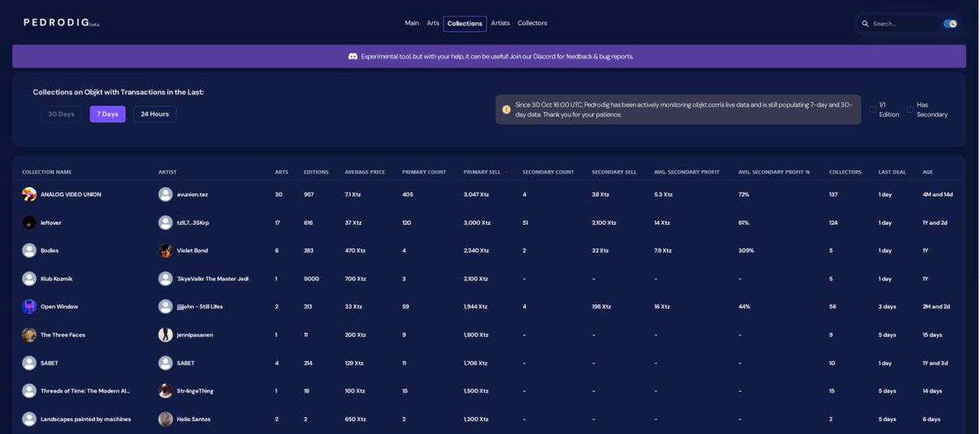Click the Discord feedback banner text
Image resolution: width=980 pixels, height=434 pixels.
[x=497, y=56]
